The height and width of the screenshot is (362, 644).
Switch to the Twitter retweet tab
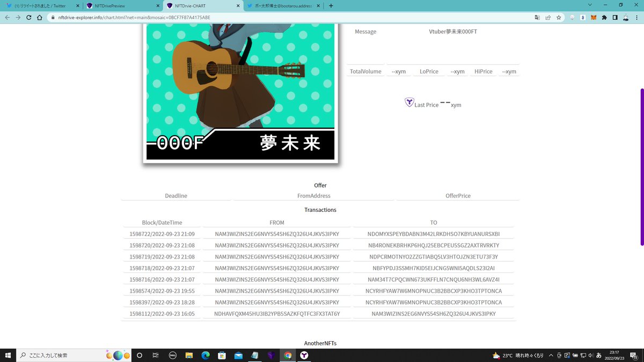[42, 6]
